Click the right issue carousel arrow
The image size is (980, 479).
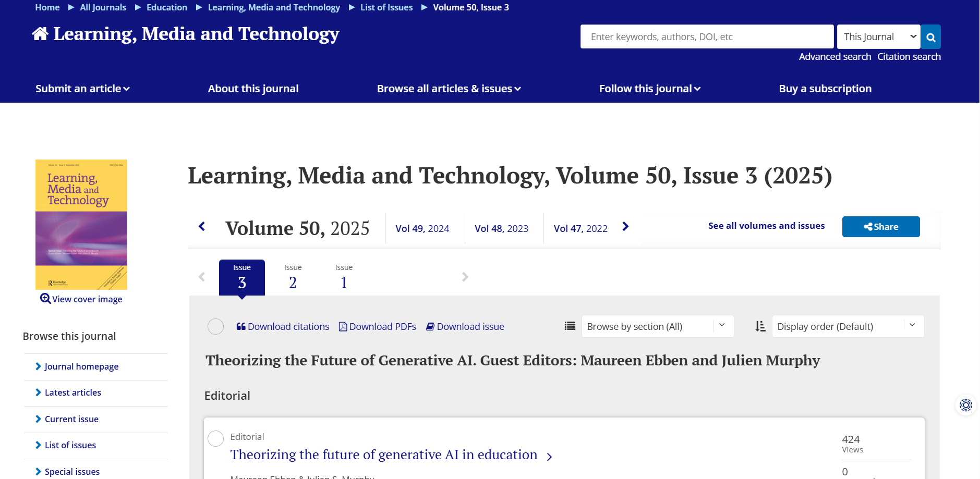[465, 277]
